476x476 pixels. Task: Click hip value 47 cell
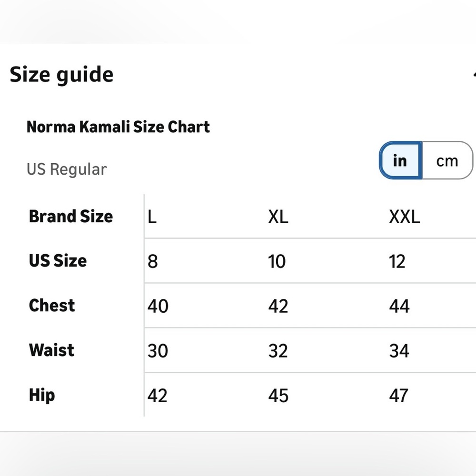pos(398,396)
